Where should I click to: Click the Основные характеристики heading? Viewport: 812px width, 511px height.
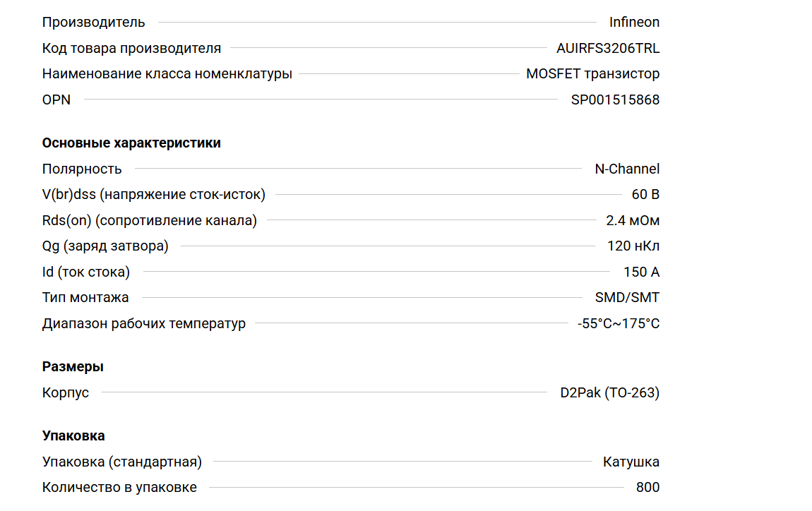point(131,143)
